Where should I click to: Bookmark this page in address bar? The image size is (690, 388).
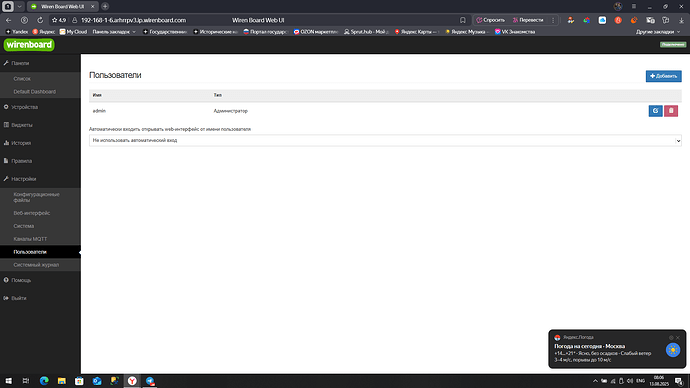(x=462, y=20)
